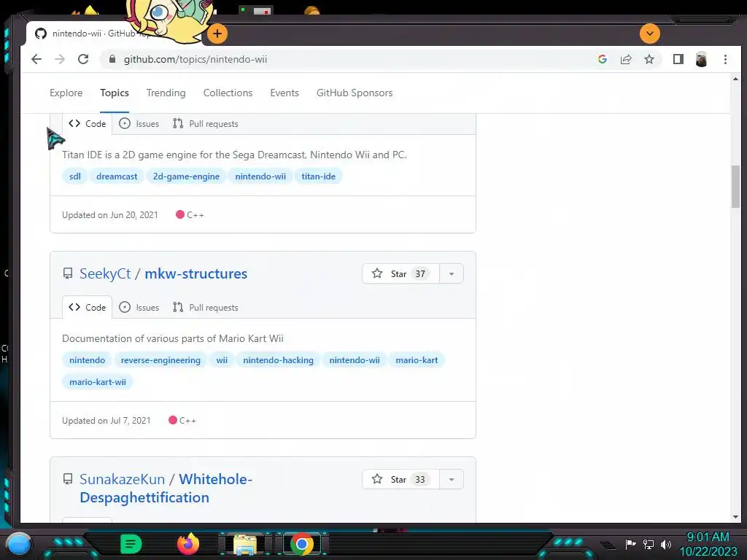Click the dreamcast topic tag

click(117, 176)
